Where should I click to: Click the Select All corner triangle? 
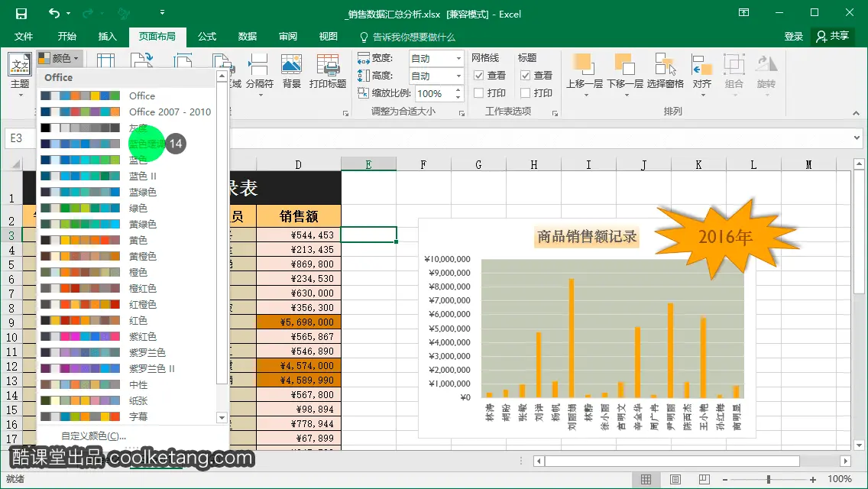tap(15, 164)
